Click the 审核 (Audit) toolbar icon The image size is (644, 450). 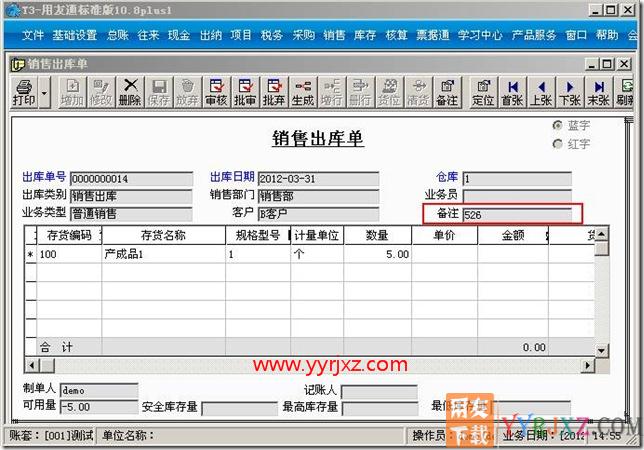click(216, 93)
